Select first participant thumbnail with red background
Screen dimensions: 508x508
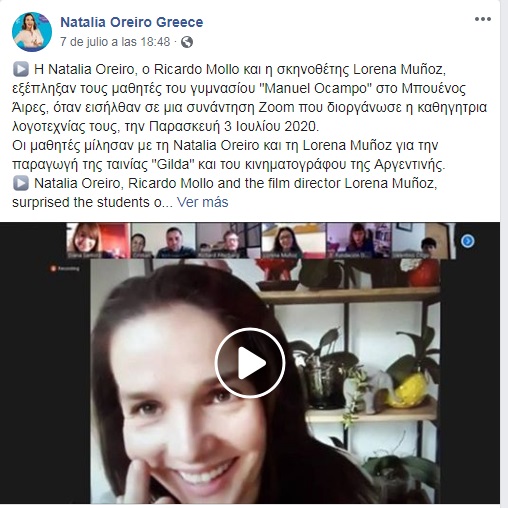tap(98, 241)
